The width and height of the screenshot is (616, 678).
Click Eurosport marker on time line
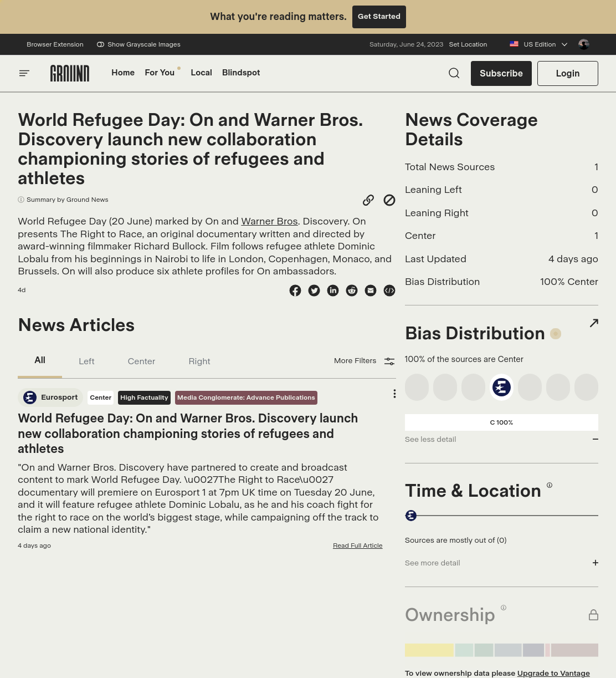pos(411,516)
